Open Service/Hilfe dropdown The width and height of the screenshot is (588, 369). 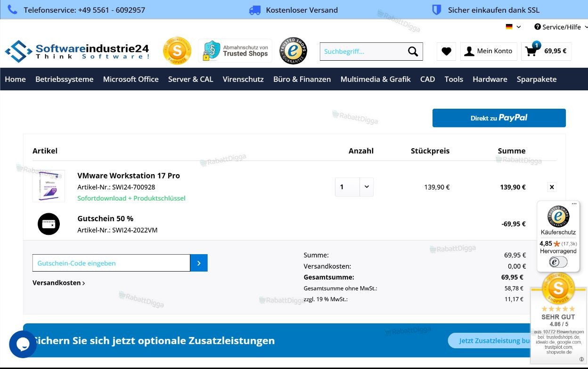pos(561,27)
